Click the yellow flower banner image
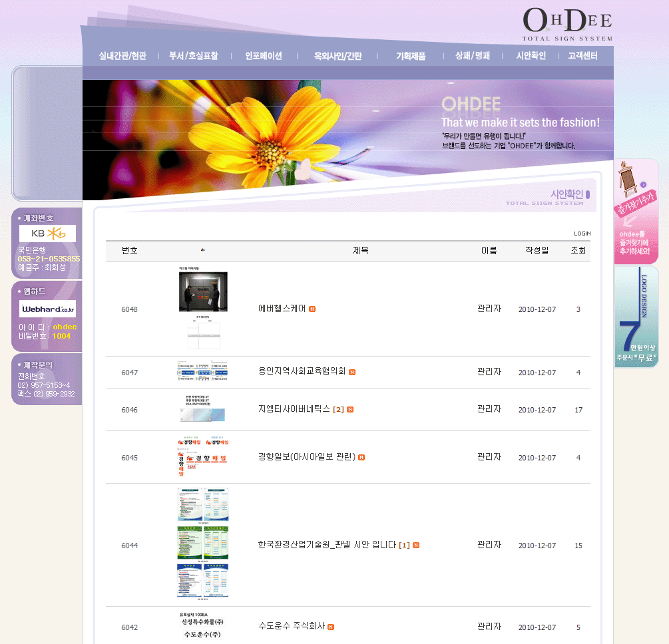Viewport: 669px width, 644px height. pyautogui.click(x=347, y=140)
